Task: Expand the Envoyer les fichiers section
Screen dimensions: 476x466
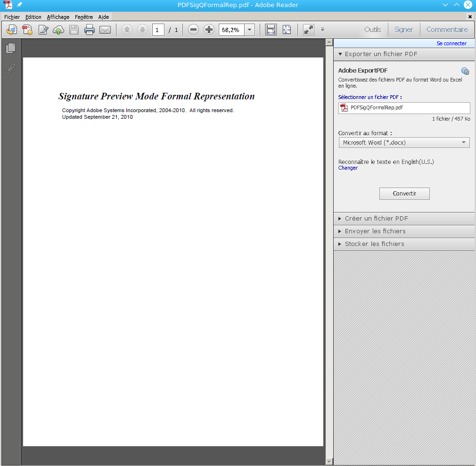Action: (x=404, y=231)
